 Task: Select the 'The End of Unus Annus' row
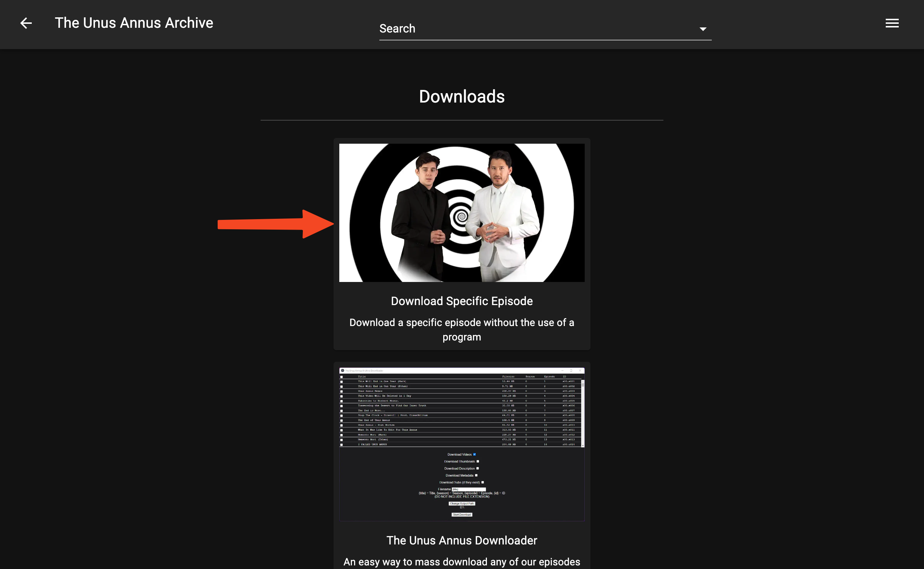coord(374,420)
